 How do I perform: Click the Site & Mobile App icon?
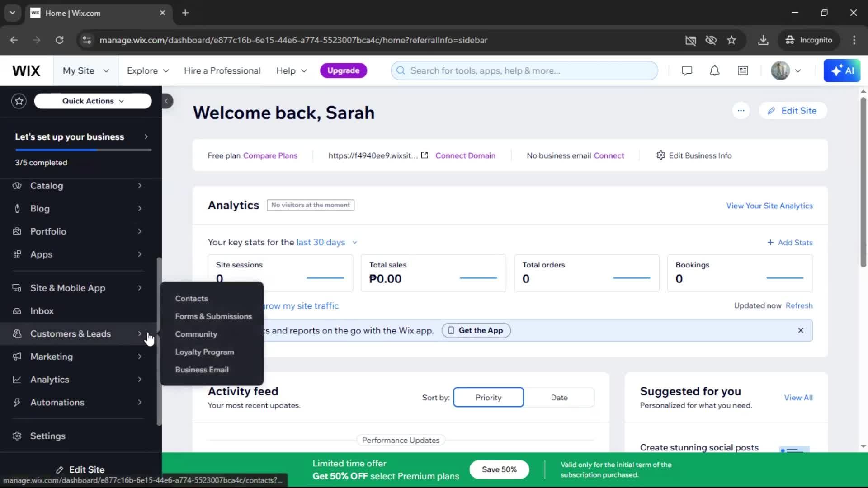tap(17, 288)
